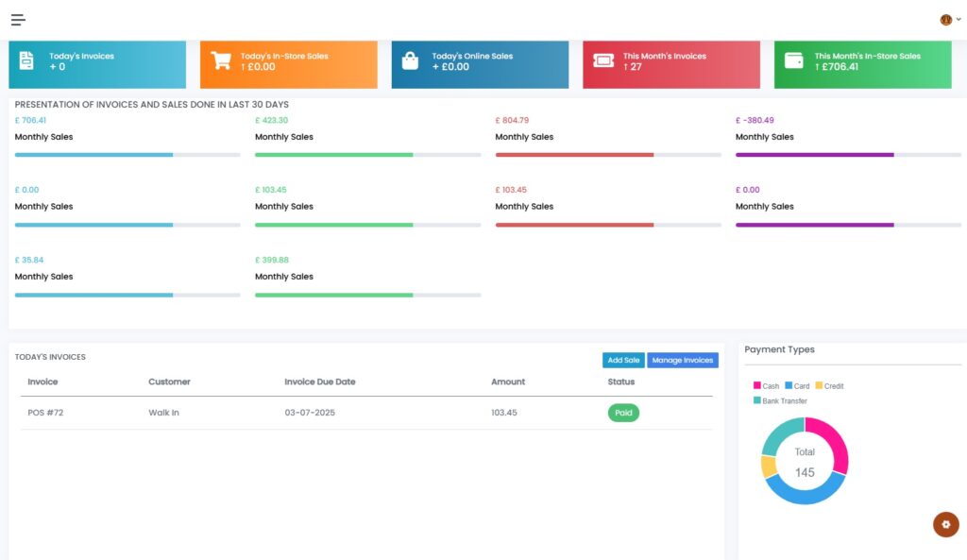Sort by the Amount column header
The width and height of the screenshot is (967, 560).
(x=508, y=382)
